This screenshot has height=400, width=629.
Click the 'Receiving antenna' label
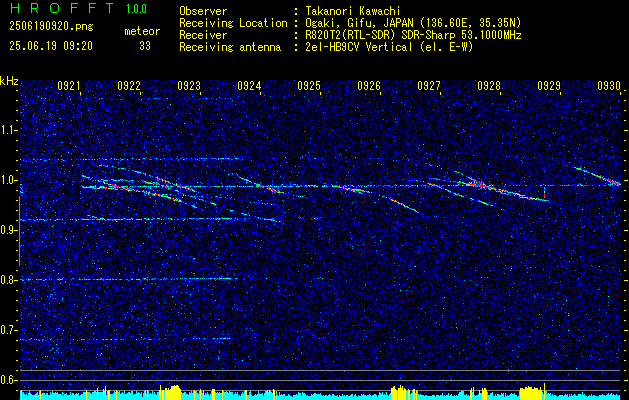pyautogui.click(x=230, y=47)
